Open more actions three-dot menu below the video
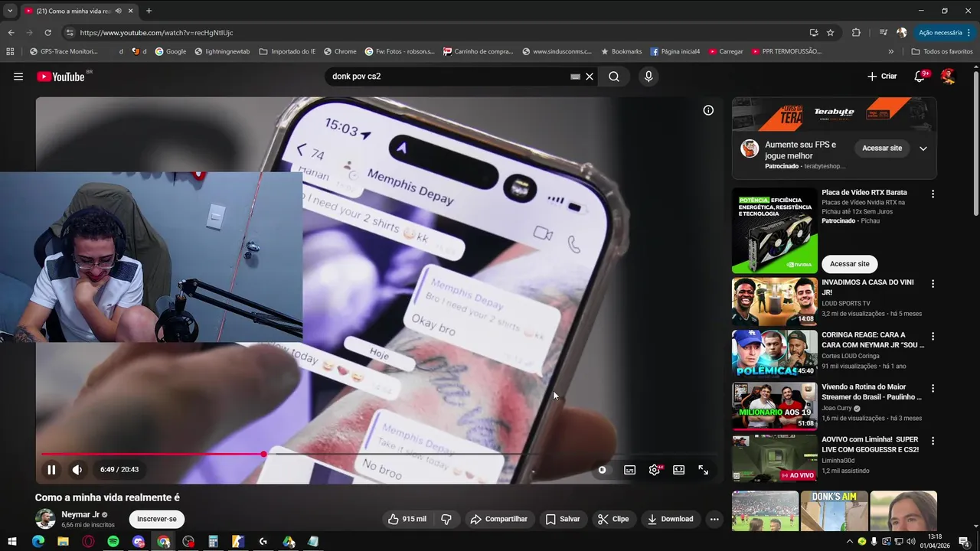The height and width of the screenshot is (551, 980). 714,519
